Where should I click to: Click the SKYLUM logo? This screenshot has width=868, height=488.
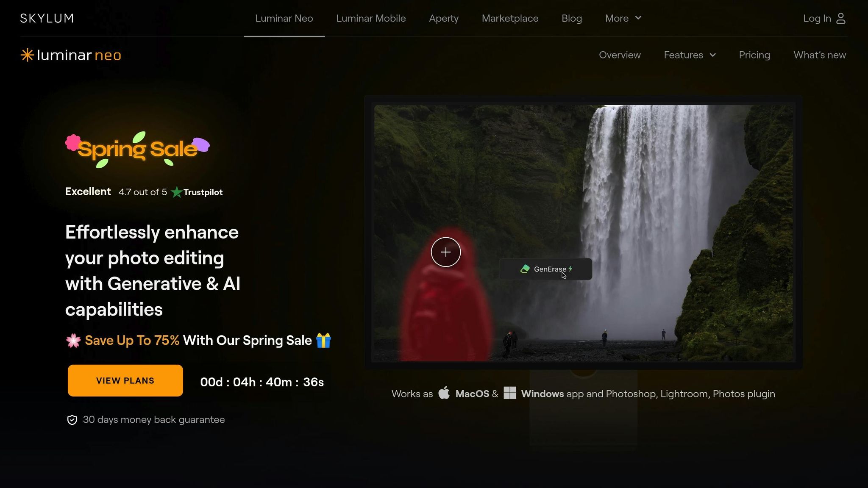click(x=47, y=18)
